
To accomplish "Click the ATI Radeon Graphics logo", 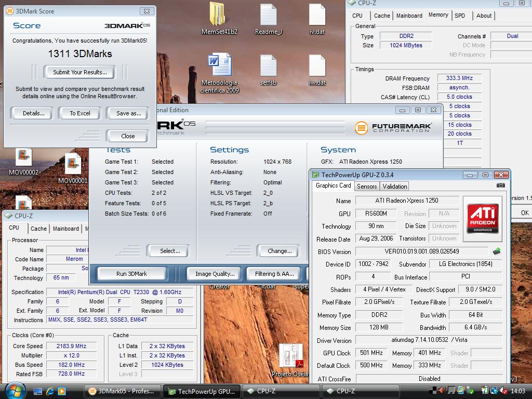I will (483, 219).
